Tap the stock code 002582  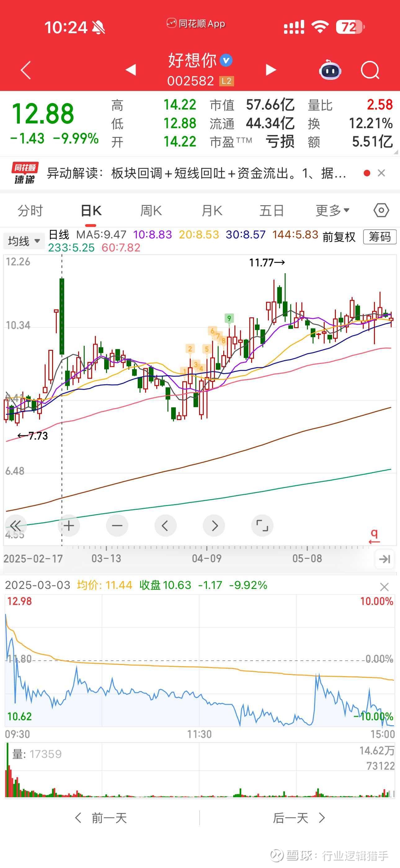(x=191, y=81)
